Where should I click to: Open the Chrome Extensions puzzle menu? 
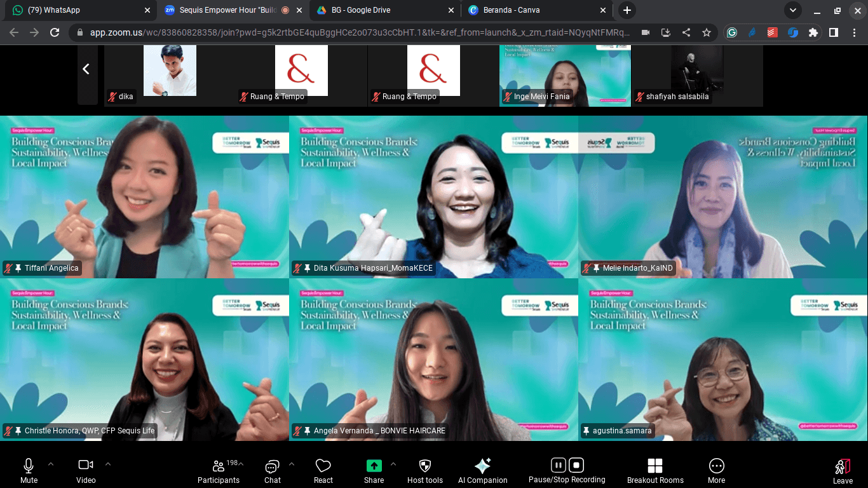point(813,32)
